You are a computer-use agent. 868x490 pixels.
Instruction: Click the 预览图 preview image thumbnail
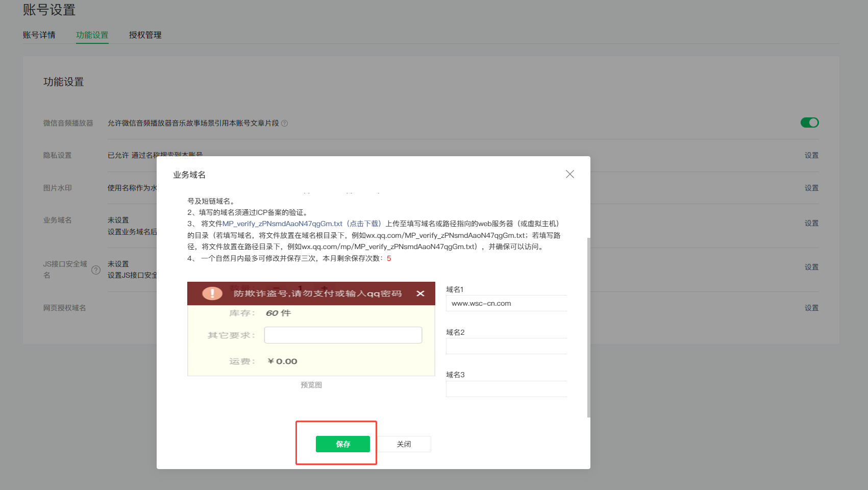[x=311, y=329]
